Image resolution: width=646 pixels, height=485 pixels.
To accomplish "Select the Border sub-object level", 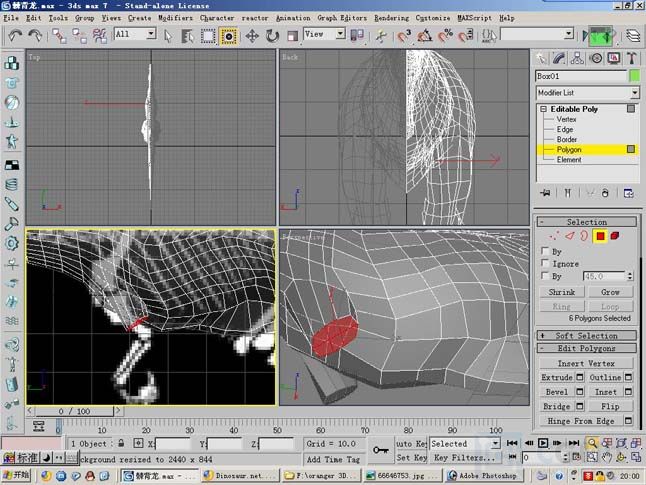I will pos(566,139).
